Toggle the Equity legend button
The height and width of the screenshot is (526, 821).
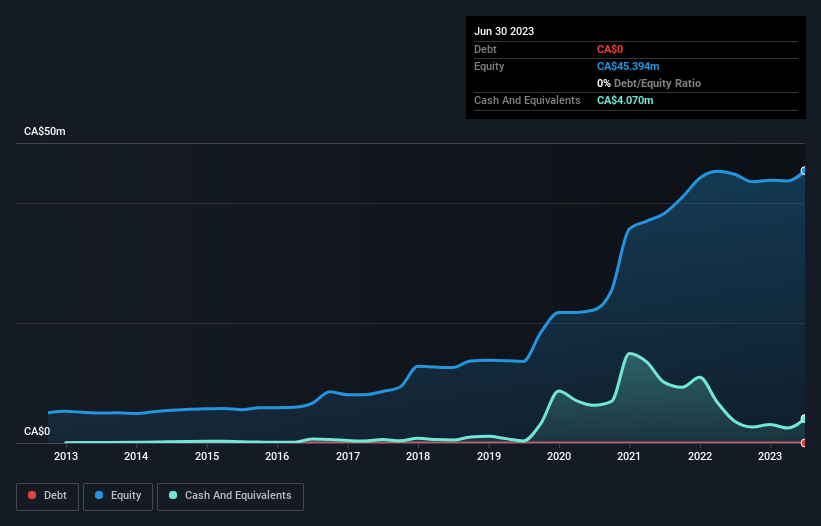(118, 496)
